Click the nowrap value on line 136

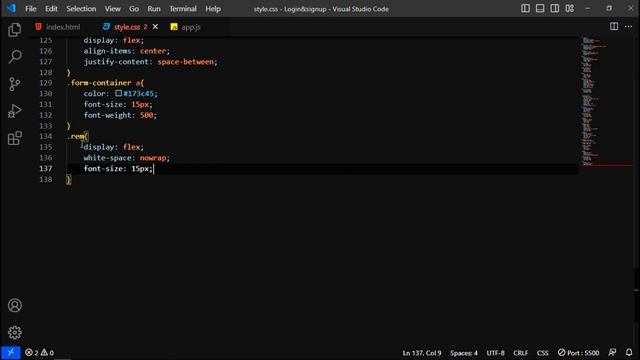point(153,158)
